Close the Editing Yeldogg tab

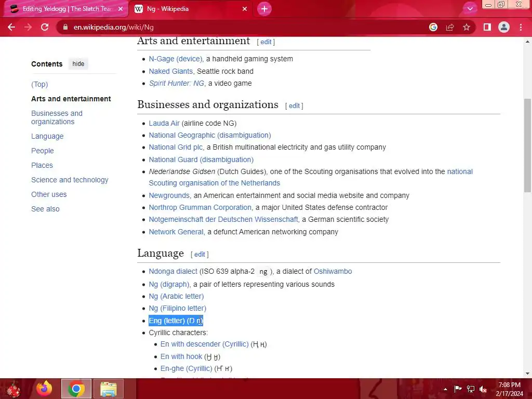pos(121,9)
